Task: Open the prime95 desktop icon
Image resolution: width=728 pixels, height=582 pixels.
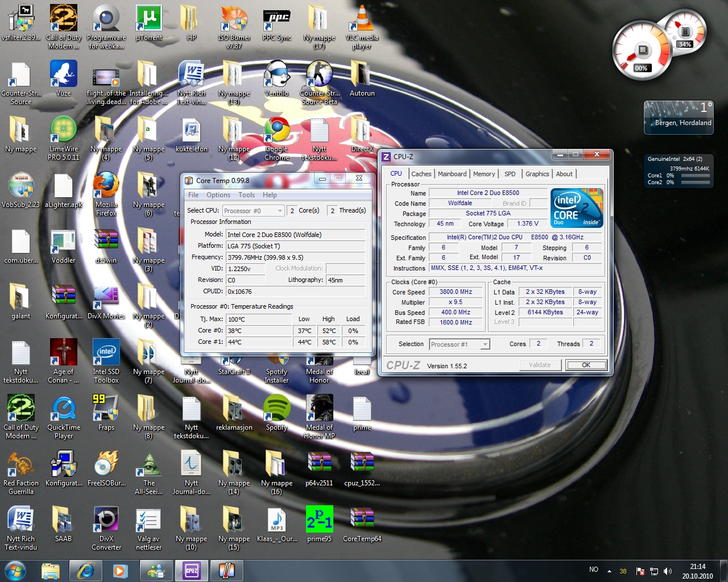Action: [x=319, y=524]
